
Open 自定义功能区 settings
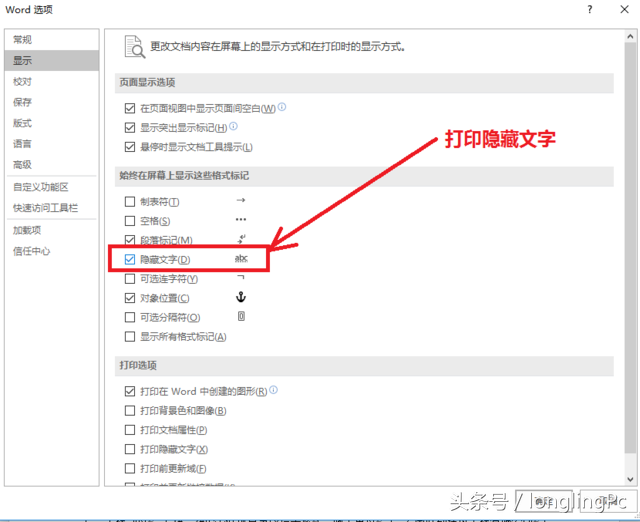[51, 187]
